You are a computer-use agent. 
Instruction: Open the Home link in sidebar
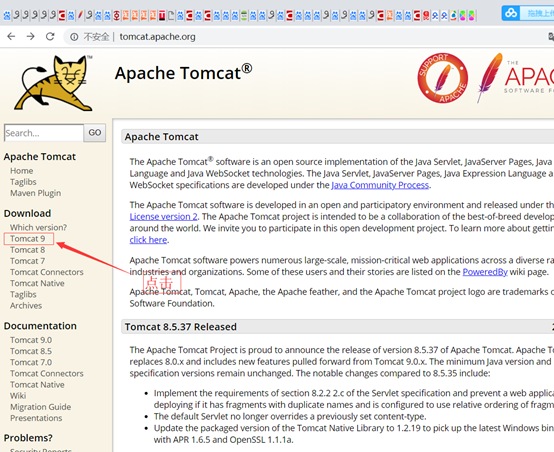click(22, 171)
